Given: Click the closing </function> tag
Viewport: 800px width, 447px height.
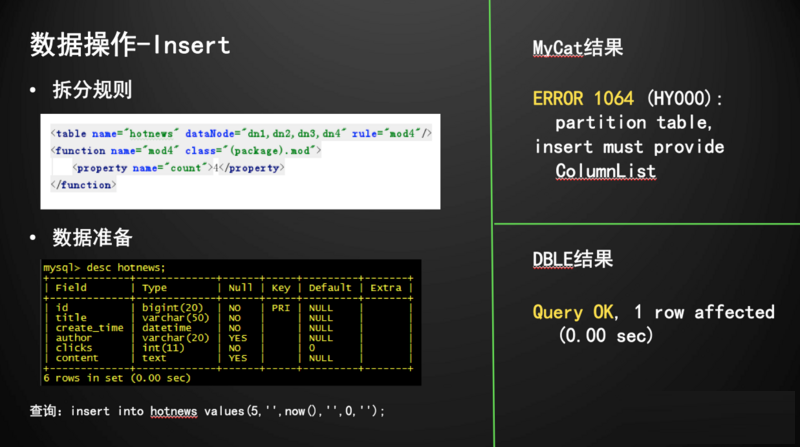Looking at the screenshot, I should tap(83, 185).
